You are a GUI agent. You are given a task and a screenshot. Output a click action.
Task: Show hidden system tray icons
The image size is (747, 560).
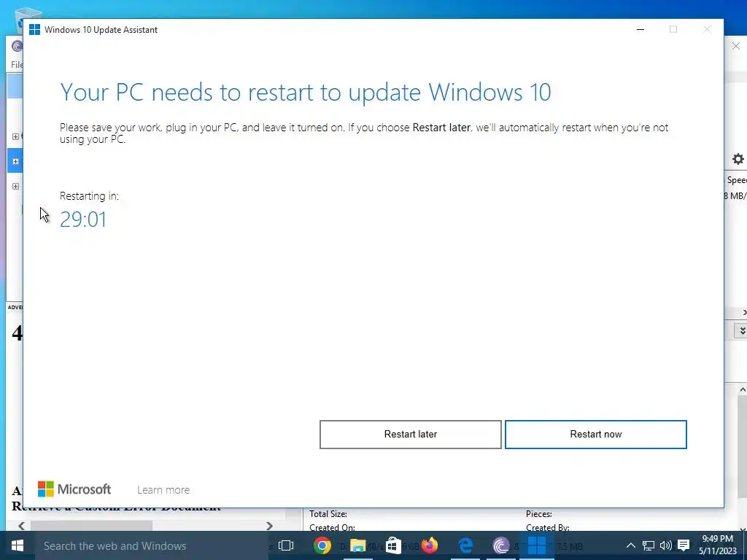[x=630, y=545]
